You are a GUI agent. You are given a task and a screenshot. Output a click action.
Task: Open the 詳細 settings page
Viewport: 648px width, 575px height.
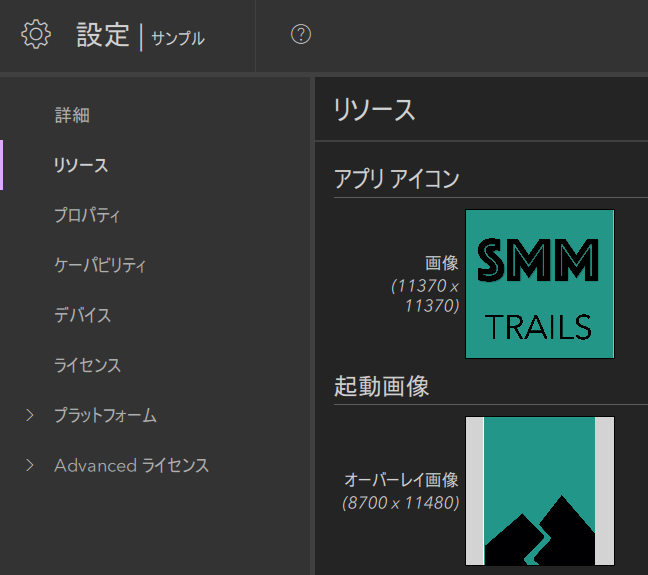[x=72, y=115]
